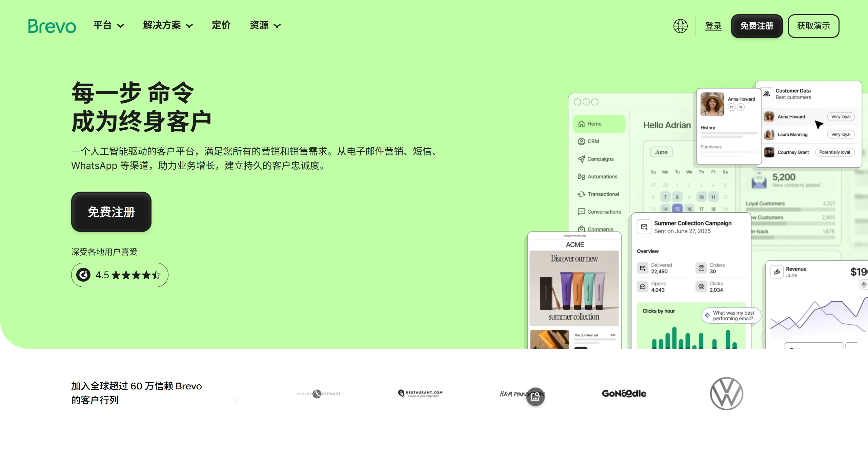
Task: Click the Loyal Customers progress bar
Action: pos(790,210)
